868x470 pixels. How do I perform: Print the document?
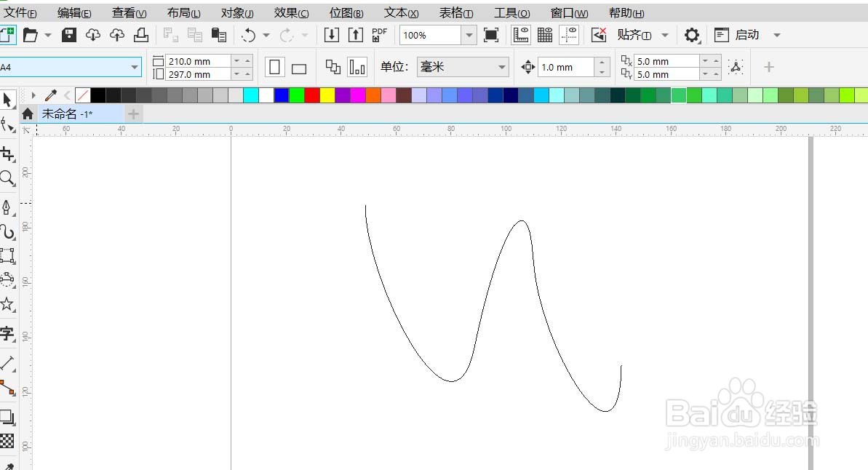tap(141, 36)
